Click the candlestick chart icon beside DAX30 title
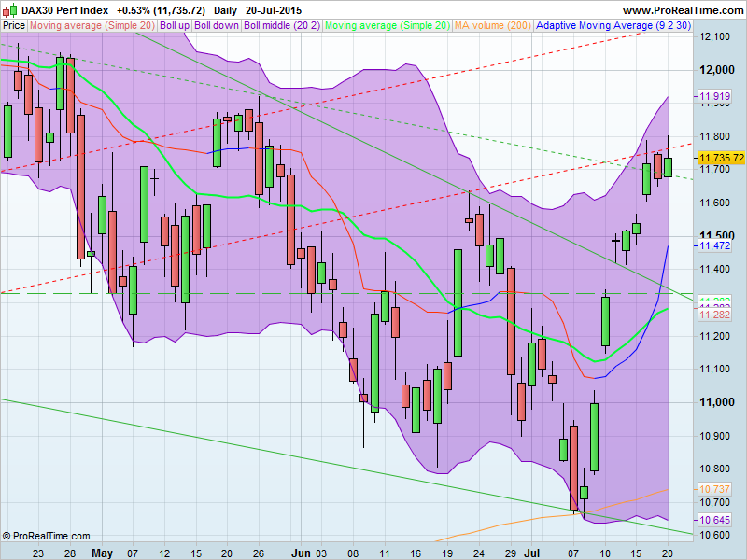747x560 pixels. (10, 10)
